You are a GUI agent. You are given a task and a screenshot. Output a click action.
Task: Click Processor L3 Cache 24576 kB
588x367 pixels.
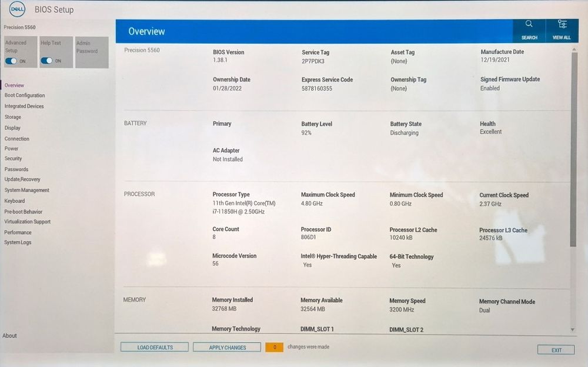point(490,238)
